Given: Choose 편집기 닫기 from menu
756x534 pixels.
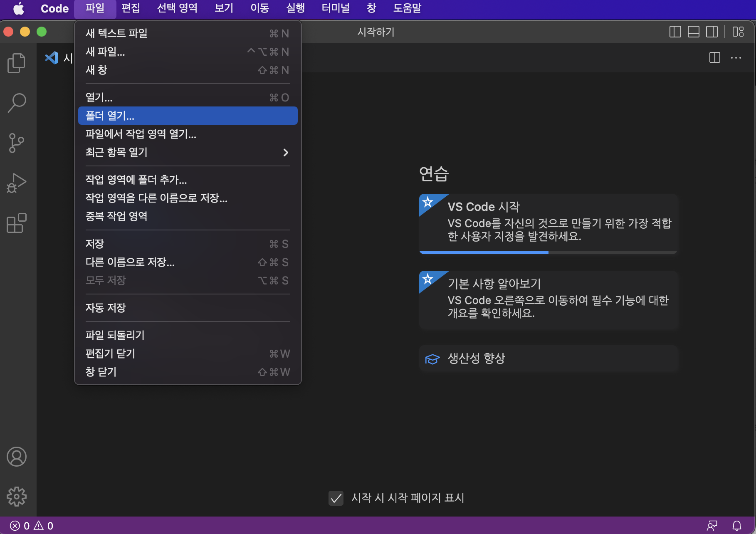Looking at the screenshot, I should pyautogui.click(x=188, y=354).
